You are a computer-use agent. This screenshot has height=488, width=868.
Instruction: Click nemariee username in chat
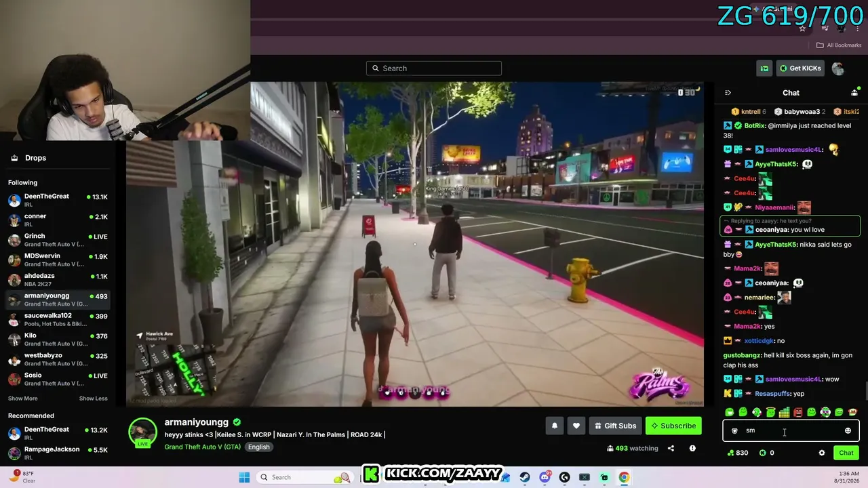(x=759, y=298)
